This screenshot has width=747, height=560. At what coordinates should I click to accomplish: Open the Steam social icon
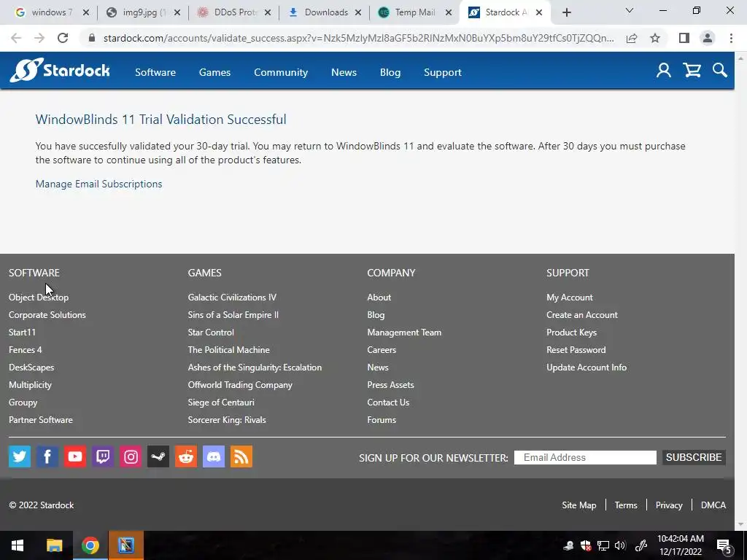tap(158, 456)
